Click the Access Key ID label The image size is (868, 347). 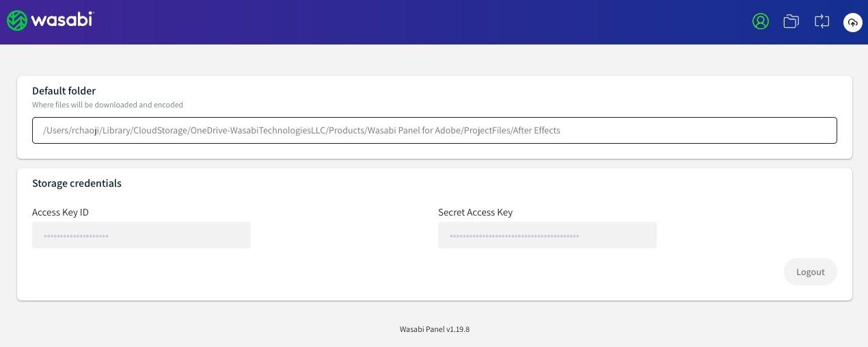tap(60, 212)
